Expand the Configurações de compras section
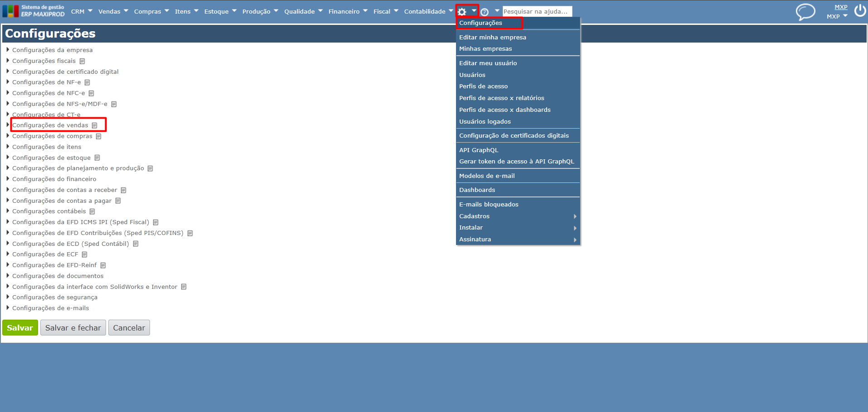This screenshot has width=868, height=412. [8, 136]
